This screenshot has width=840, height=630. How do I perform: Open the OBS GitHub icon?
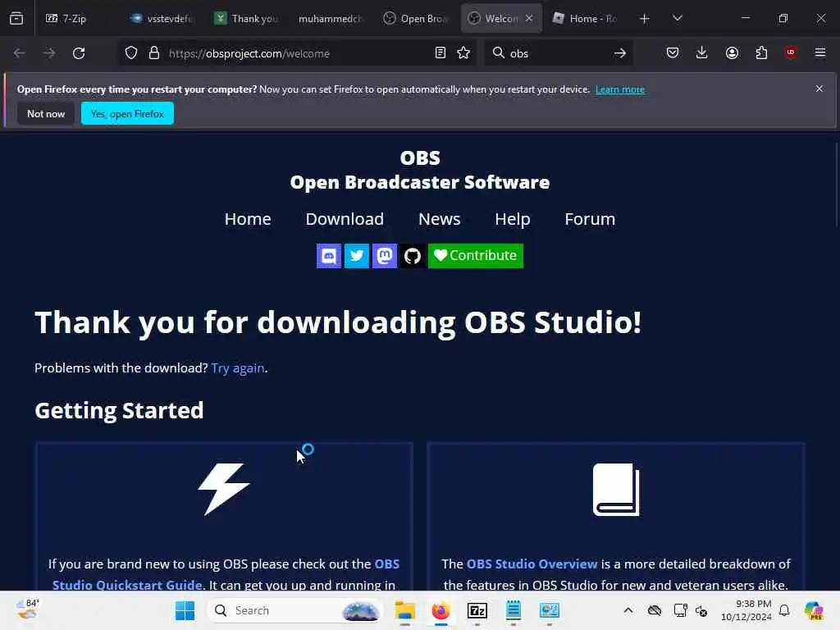[x=413, y=256]
